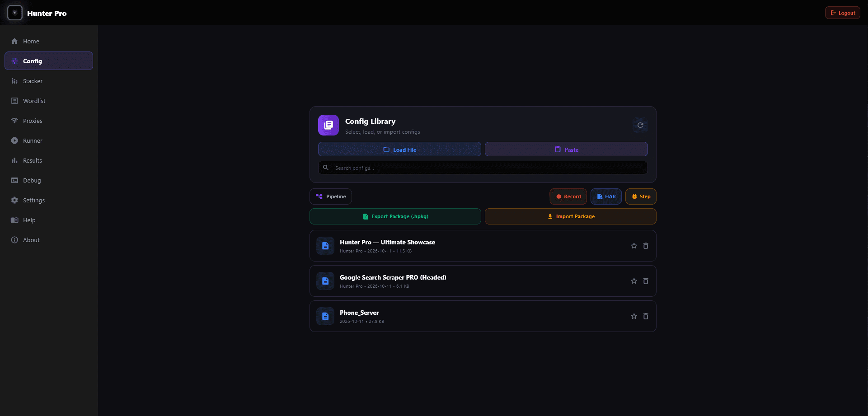This screenshot has width=868, height=416.
Task: Click the Load File button
Action: point(399,150)
